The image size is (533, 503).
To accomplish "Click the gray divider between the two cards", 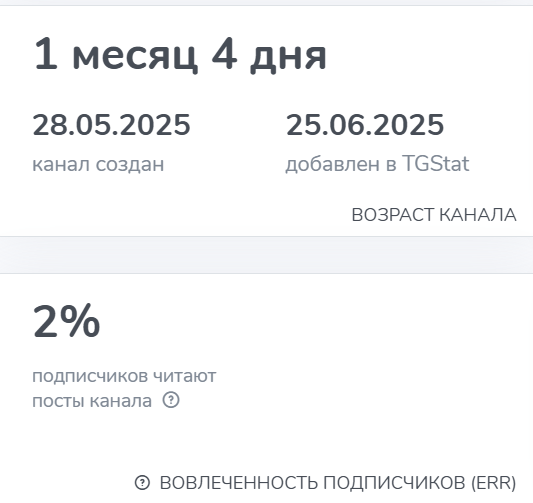I will click(x=266, y=255).
